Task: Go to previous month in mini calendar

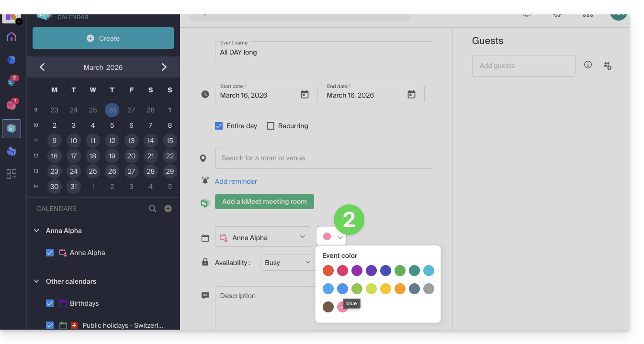Action: point(42,67)
